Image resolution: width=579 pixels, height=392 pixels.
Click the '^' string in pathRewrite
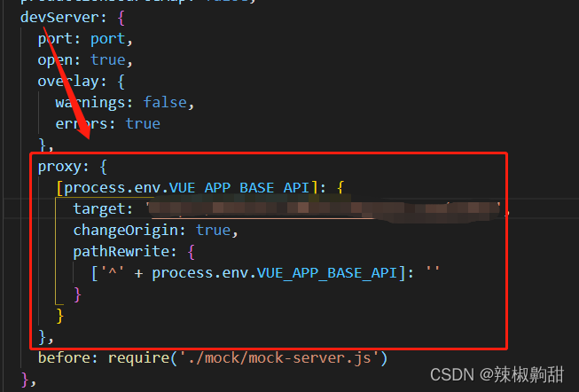click(x=113, y=273)
